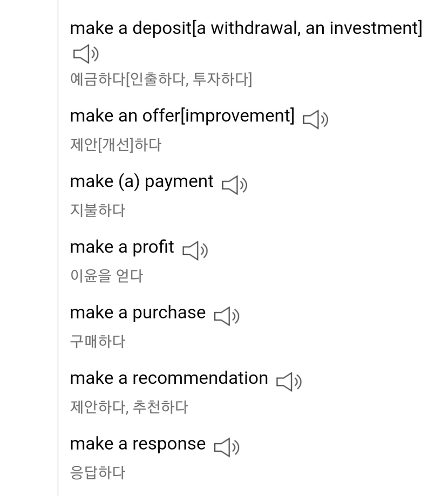Play pronunciation of 'make (a) payment'
The height and width of the screenshot is (496, 448).
point(234,185)
